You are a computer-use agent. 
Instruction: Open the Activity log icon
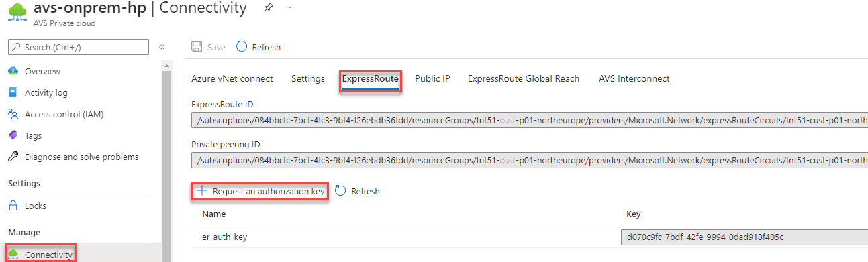click(x=13, y=92)
